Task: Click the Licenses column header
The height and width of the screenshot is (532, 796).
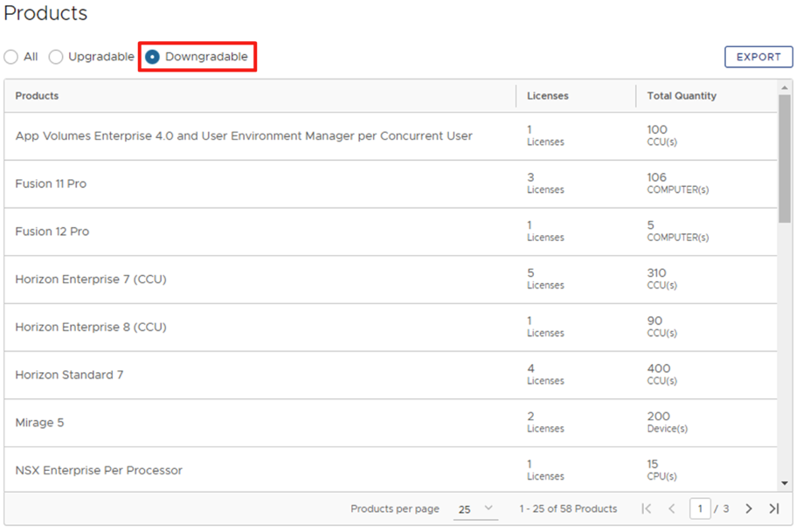Action: 548,96
